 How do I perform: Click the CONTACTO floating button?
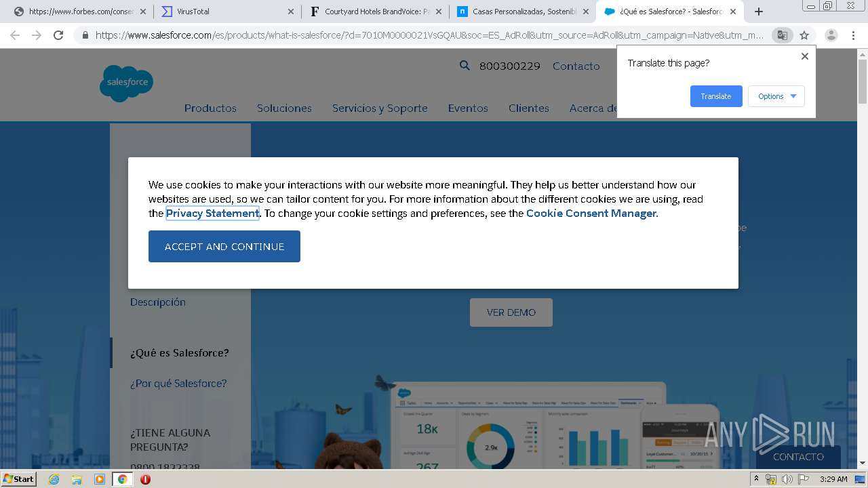pyautogui.click(x=799, y=457)
